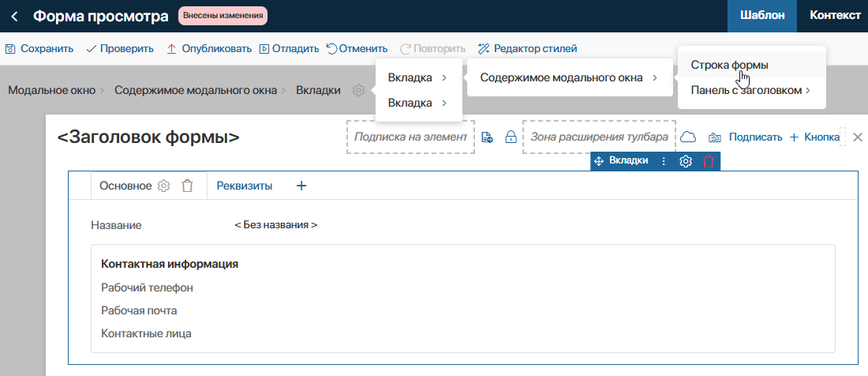
Task: Open the three-dot menu of Вкладки widget
Action: 664,161
